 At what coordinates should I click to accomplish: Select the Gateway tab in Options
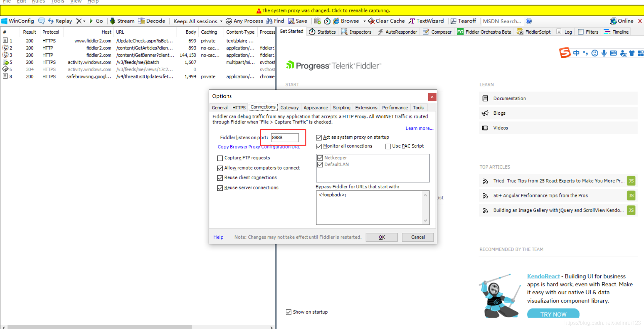(289, 108)
